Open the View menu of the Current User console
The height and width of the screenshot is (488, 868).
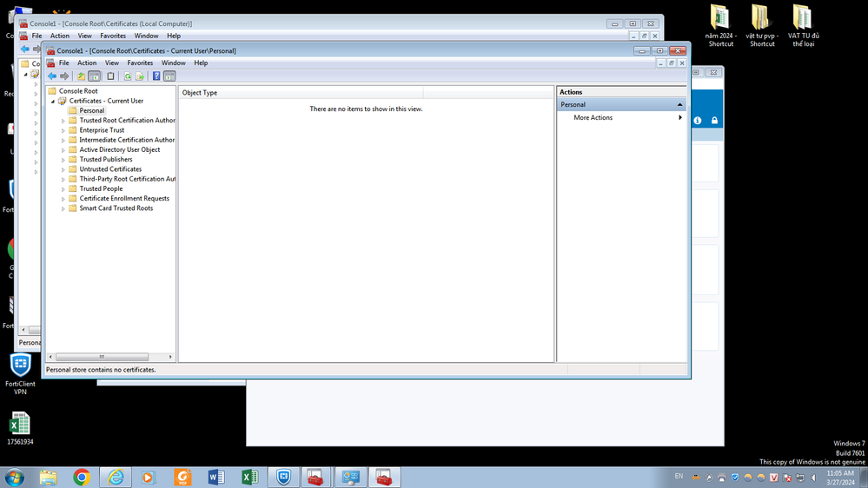point(112,63)
